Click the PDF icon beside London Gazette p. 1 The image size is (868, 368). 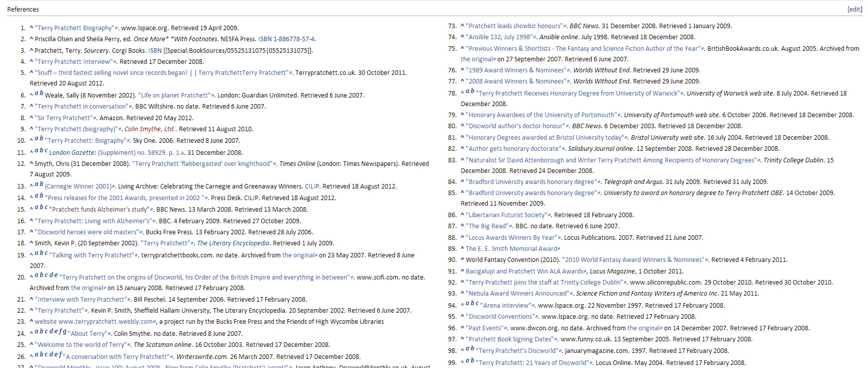pyautogui.click(x=182, y=153)
